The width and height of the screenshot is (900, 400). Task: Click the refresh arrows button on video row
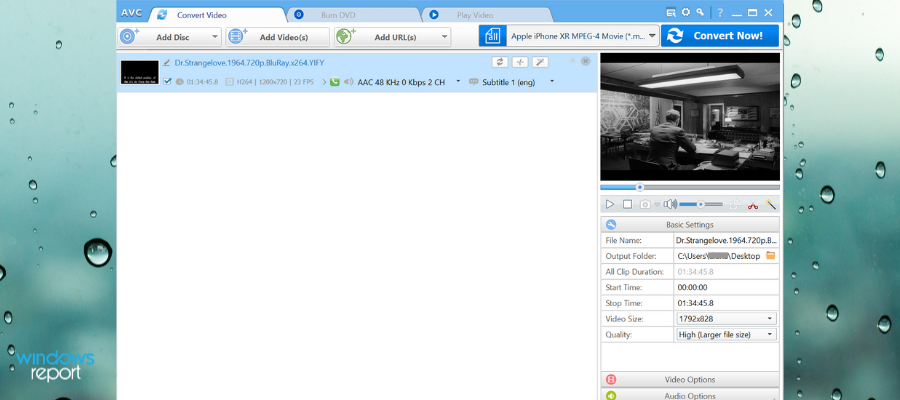pyautogui.click(x=500, y=62)
